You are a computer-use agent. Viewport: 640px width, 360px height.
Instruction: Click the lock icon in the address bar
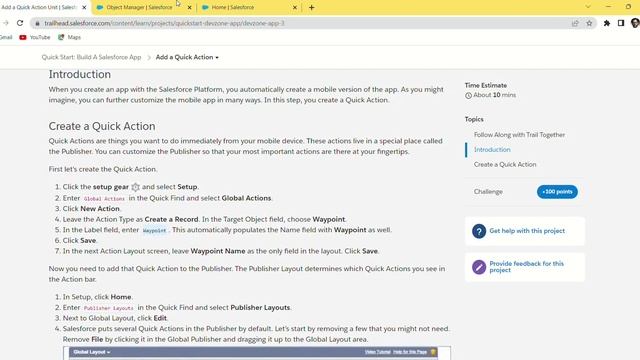pyautogui.click(x=38, y=23)
